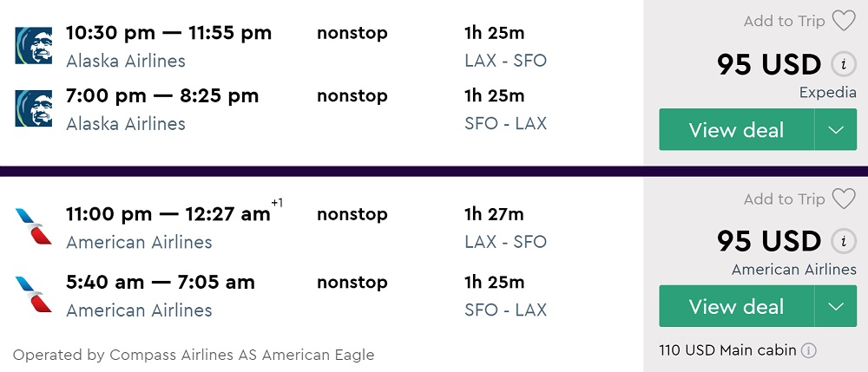Viewport: 868px width, 372px height.
Task: Select the 5:40 am — 7:05 am flight leg
Action: coord(160,283)
